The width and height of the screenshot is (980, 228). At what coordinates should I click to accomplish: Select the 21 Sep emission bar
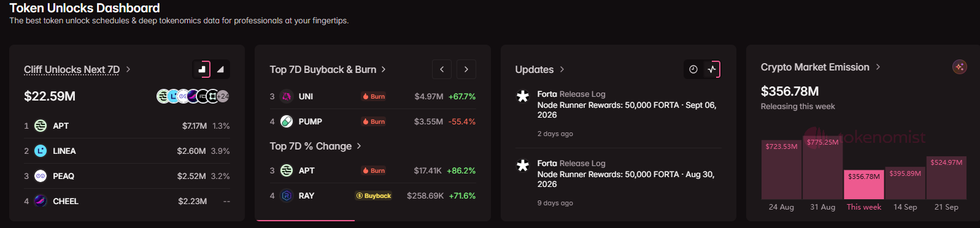click(x=946, y=178)
